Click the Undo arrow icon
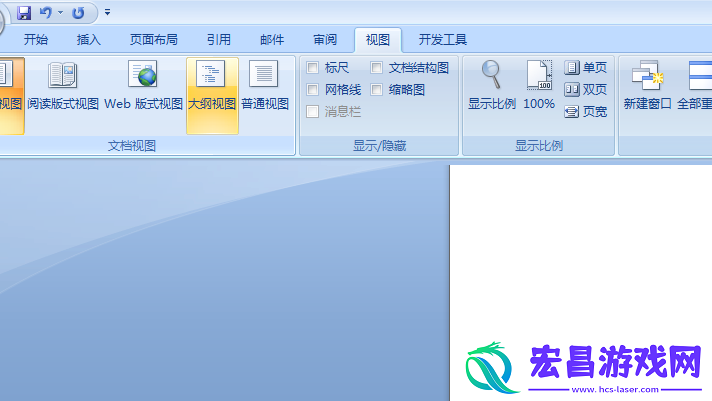 45,13
